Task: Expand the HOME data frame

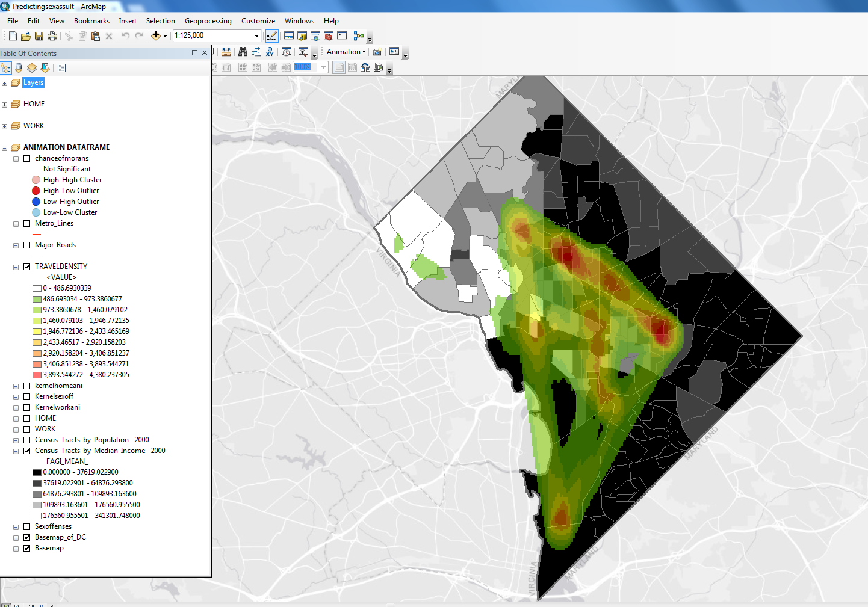Action: (5, 105)
